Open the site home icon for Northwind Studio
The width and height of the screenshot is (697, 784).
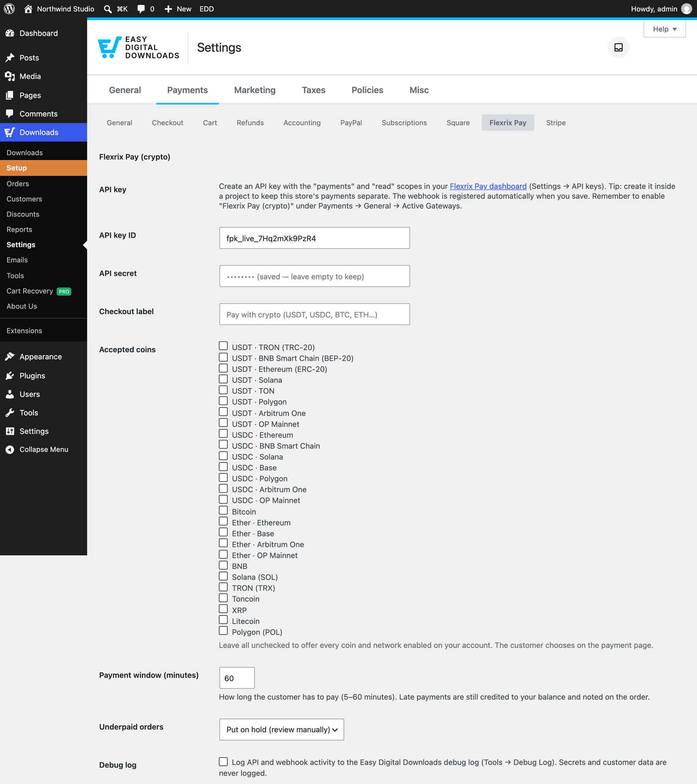click(x=28, y=9)
